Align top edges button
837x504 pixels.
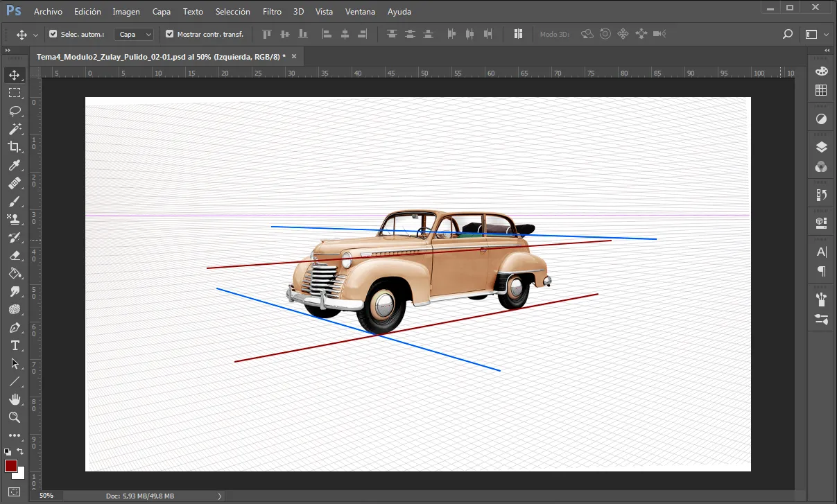click(266, 34)
